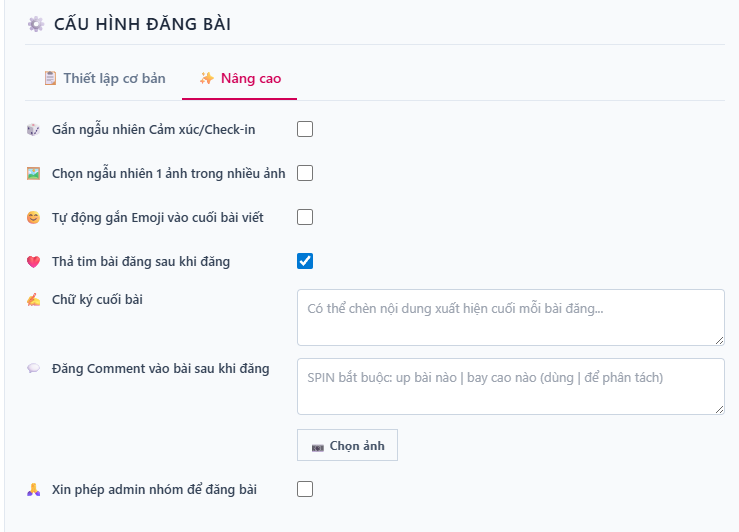Viewport: 739px width, 532px height.
Task: Click the picture icon for random image option
Action: tap(34, 174)
